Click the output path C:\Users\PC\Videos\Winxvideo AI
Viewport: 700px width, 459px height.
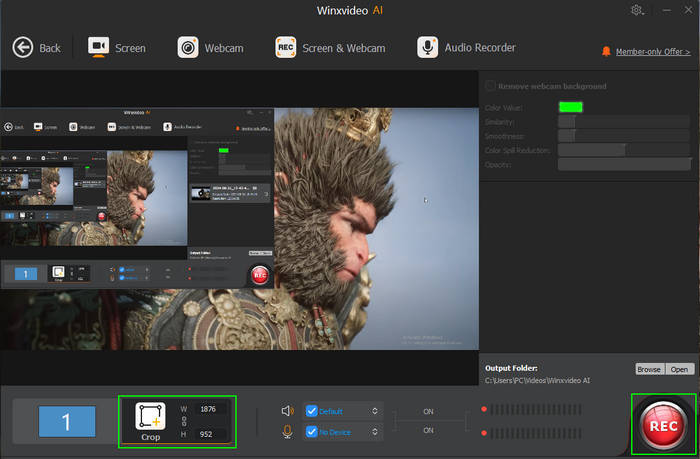click(x=537, y=380)
